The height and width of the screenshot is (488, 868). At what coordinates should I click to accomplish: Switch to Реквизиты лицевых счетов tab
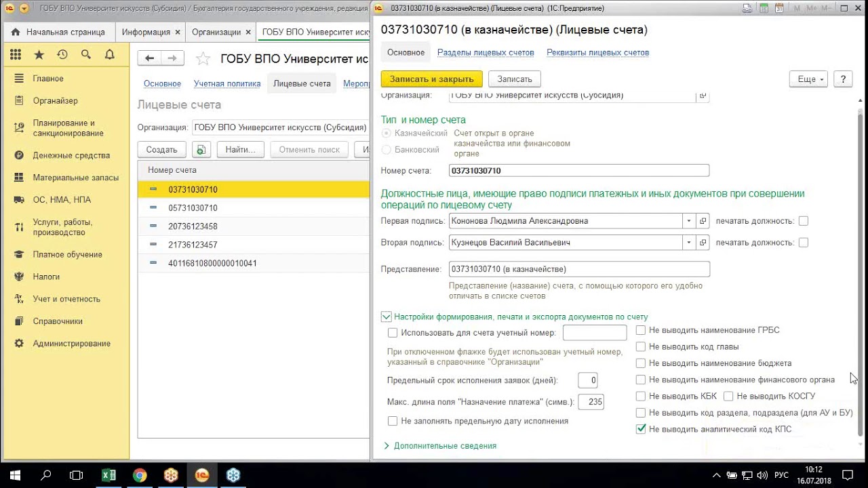point(597,53)
